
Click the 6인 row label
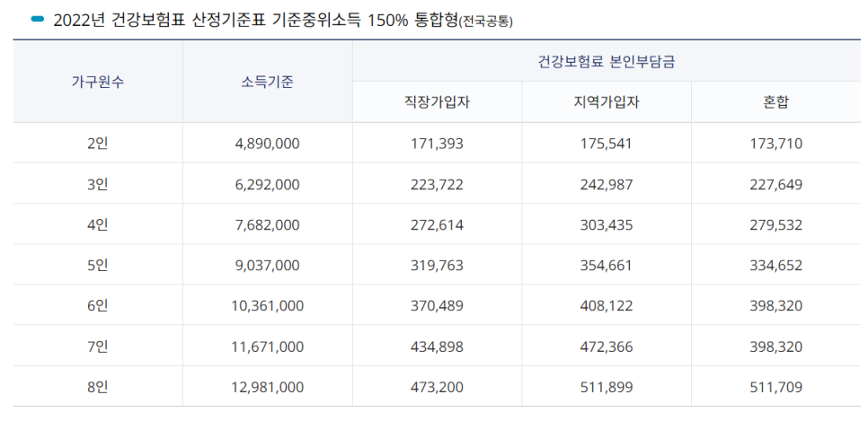pyautogui.click(x=98, y=306)
